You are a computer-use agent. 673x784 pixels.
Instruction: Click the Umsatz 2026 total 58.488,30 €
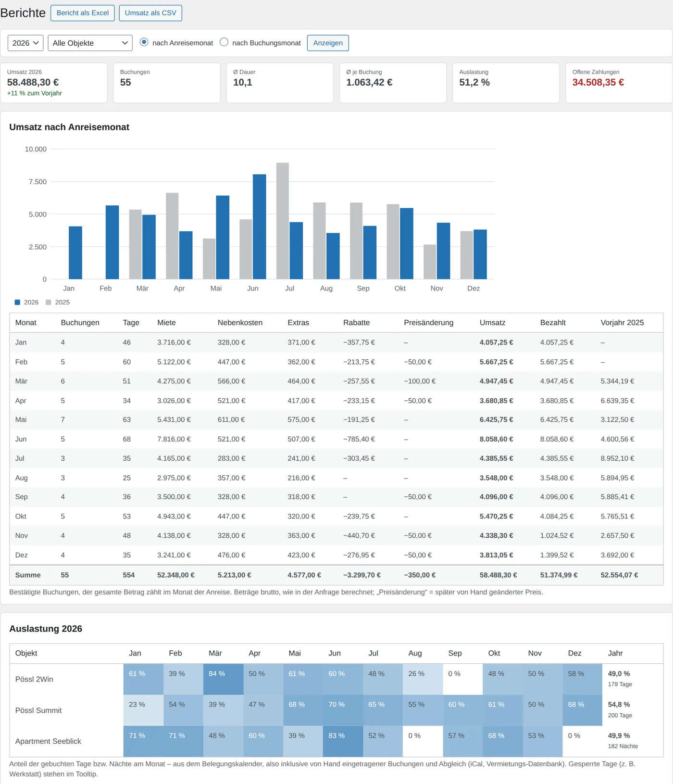(x=33, y=82)
